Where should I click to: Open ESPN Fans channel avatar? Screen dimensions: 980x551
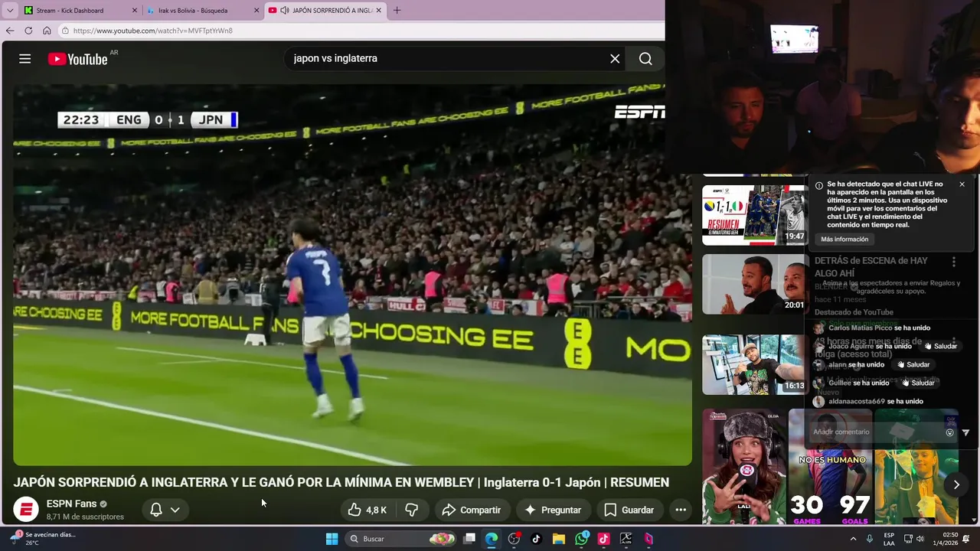[26, 510]
